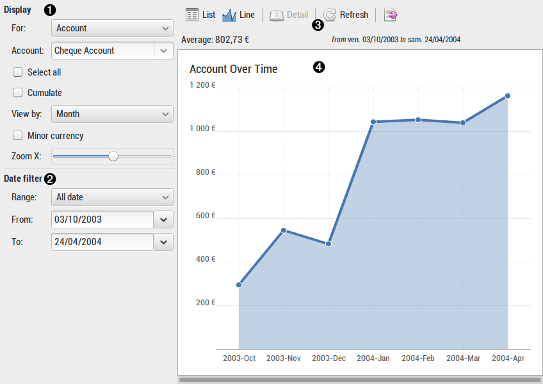543x384 pixels.
Task: Switch to List view icon
Action: point(192,15)
